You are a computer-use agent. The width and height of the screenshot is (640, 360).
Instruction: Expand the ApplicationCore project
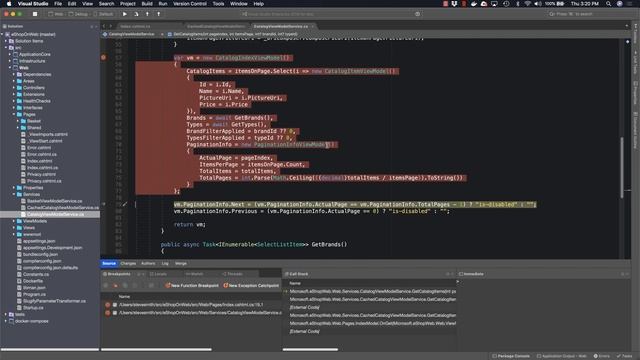(10, 54)
